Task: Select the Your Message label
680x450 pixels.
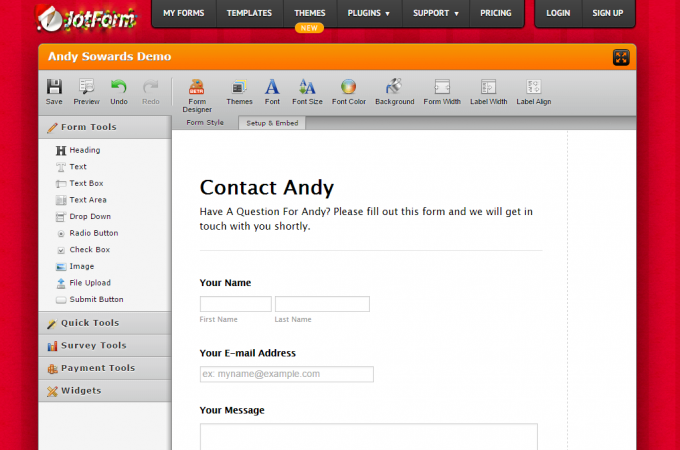Action: 232,410
